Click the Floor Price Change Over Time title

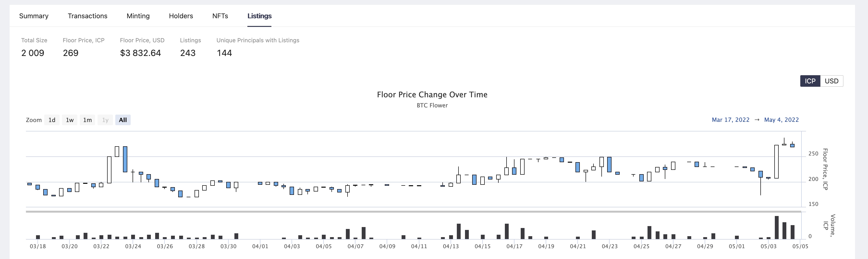[432, 95]
